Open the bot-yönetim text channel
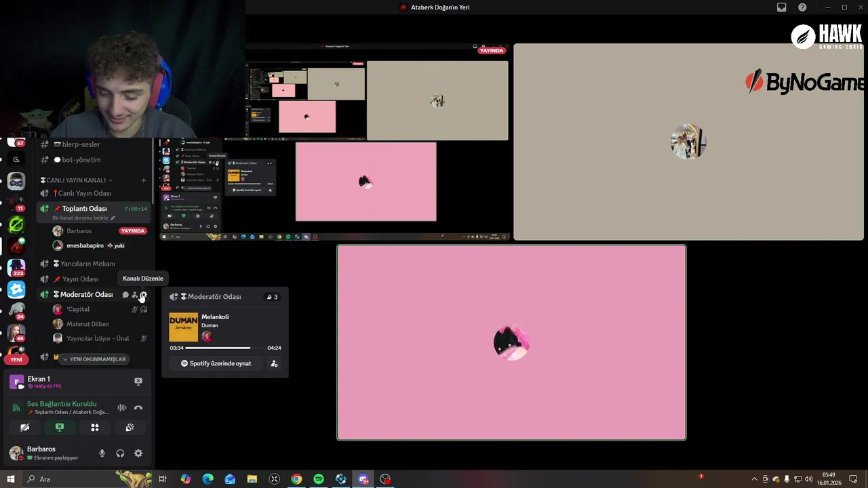 point(94,160)
